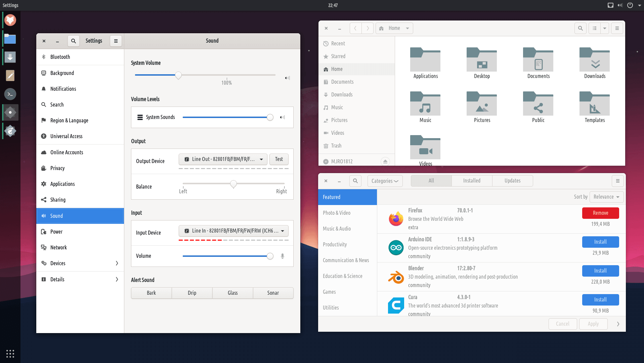
Task: Install Blender from the list
Action: pyautogui.click(x=600, y=271)
